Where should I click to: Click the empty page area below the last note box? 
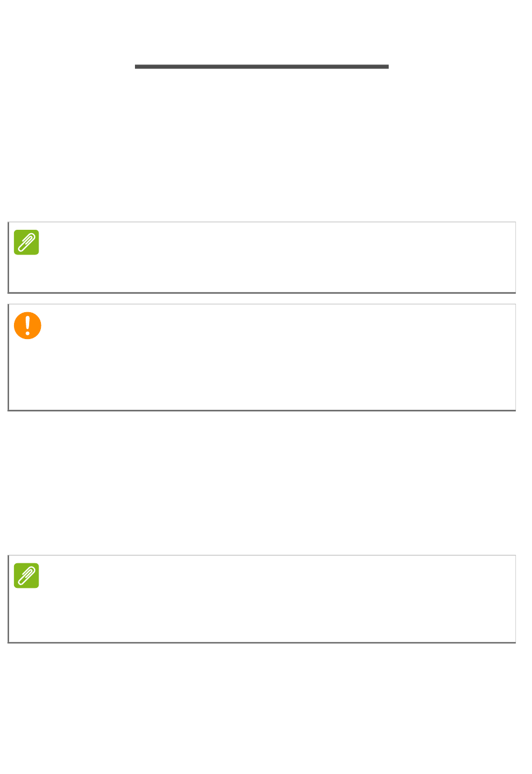262,706
